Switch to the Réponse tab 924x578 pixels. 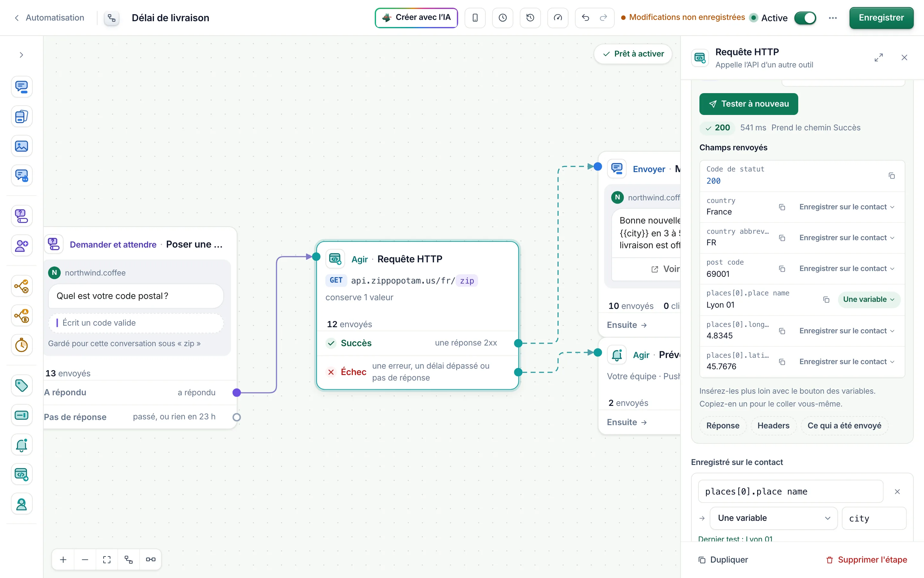[723, 425]
